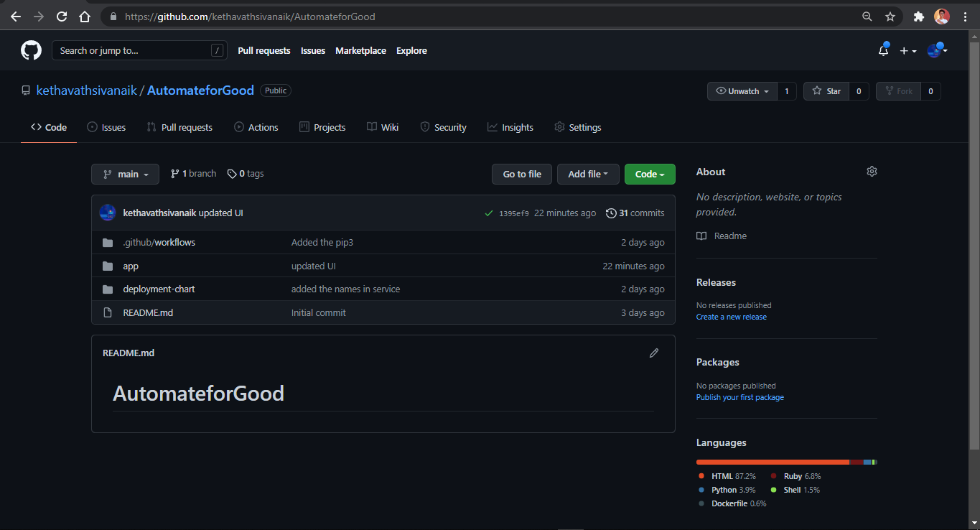This screenshot has height=530, width=980.
Task: Open the .github/workflows folder
Action: [159, 243]
